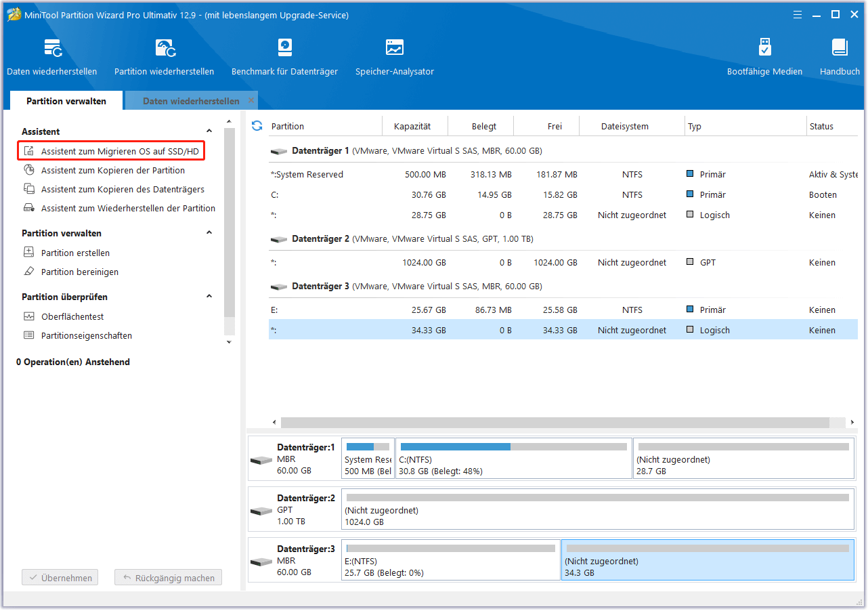Open Daten wiederherstellen toolbar icon
868x611 pixels.
point(52,47)
